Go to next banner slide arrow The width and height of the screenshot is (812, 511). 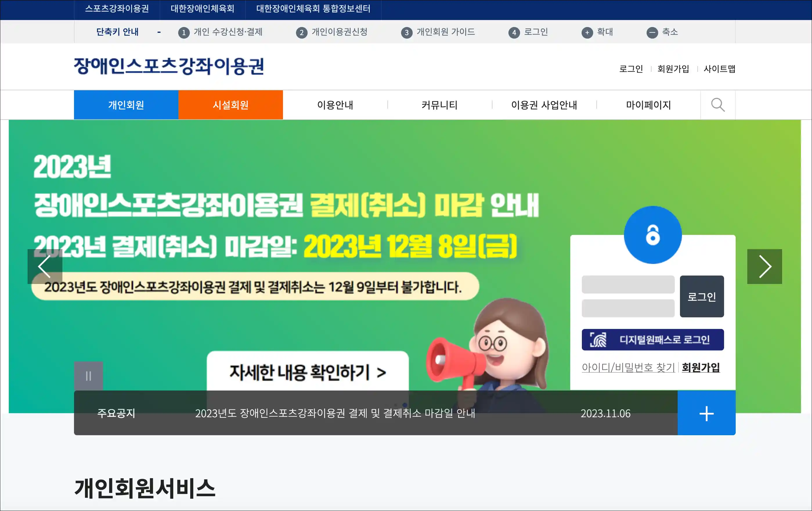[x=764, y=267]
